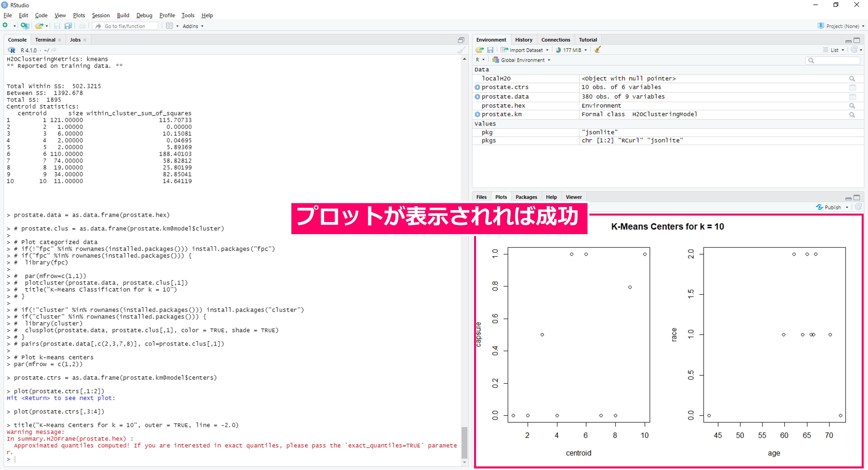This screenshot has width=868, height=470.
Task: Click the Save Workspace disk icon
Action: pyautogui.click(x=490, y=50)
